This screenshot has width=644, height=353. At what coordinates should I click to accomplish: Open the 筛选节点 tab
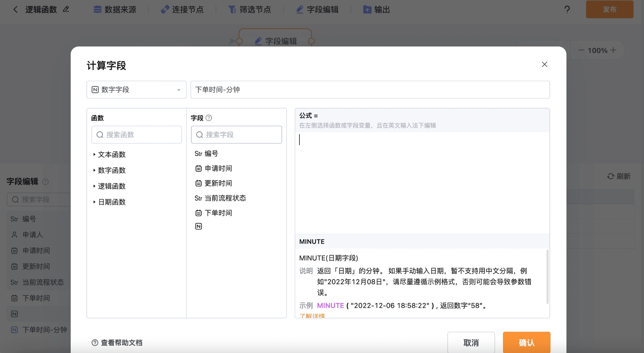pos(250,9)
